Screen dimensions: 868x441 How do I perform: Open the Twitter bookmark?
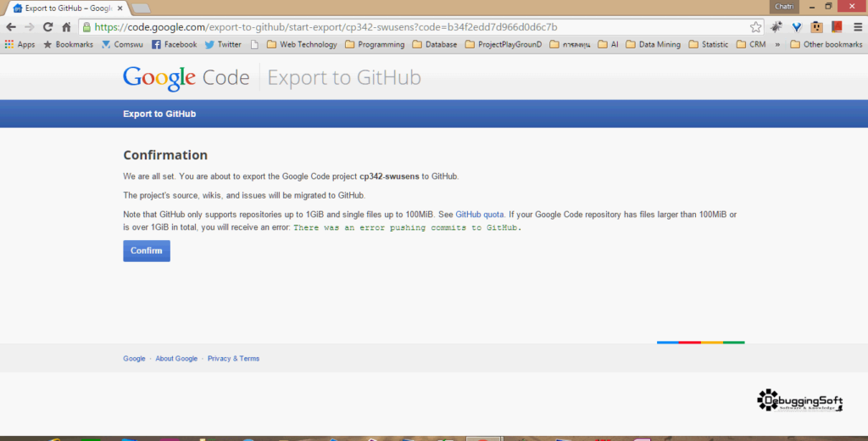223,44
